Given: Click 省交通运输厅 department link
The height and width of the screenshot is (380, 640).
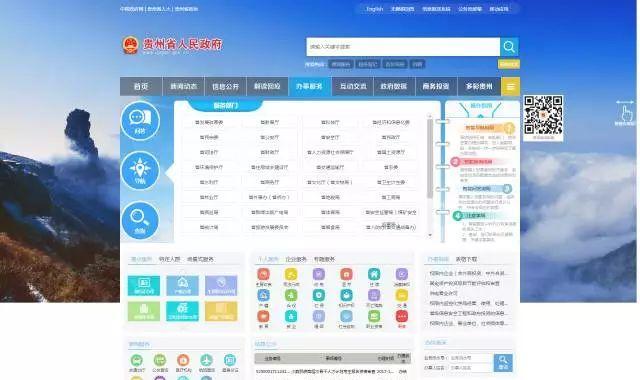Looking at the screenshot, I should (330, 167).
